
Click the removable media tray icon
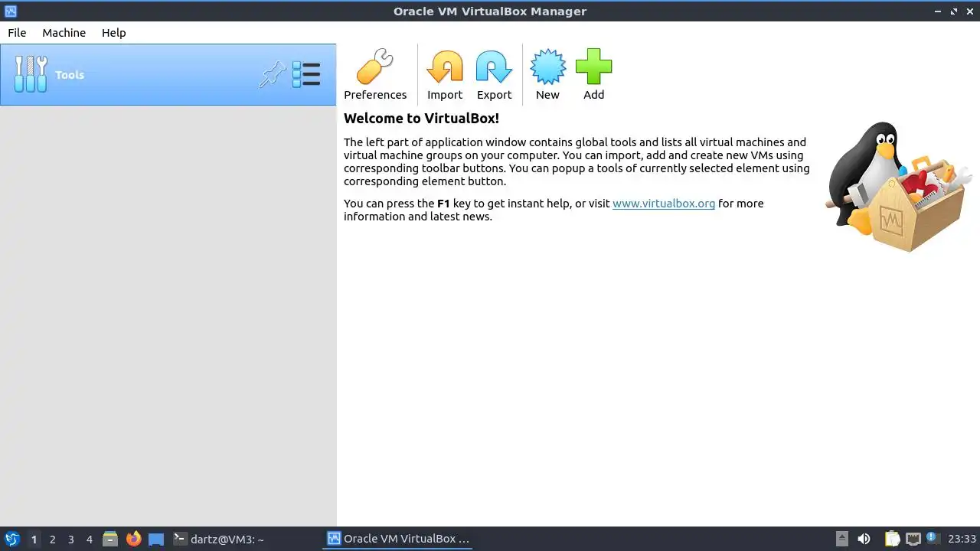tap(842, 539)
